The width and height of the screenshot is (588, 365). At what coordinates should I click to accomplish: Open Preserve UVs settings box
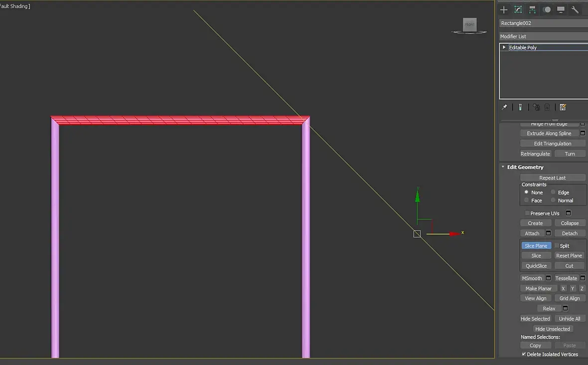(568, 213)
